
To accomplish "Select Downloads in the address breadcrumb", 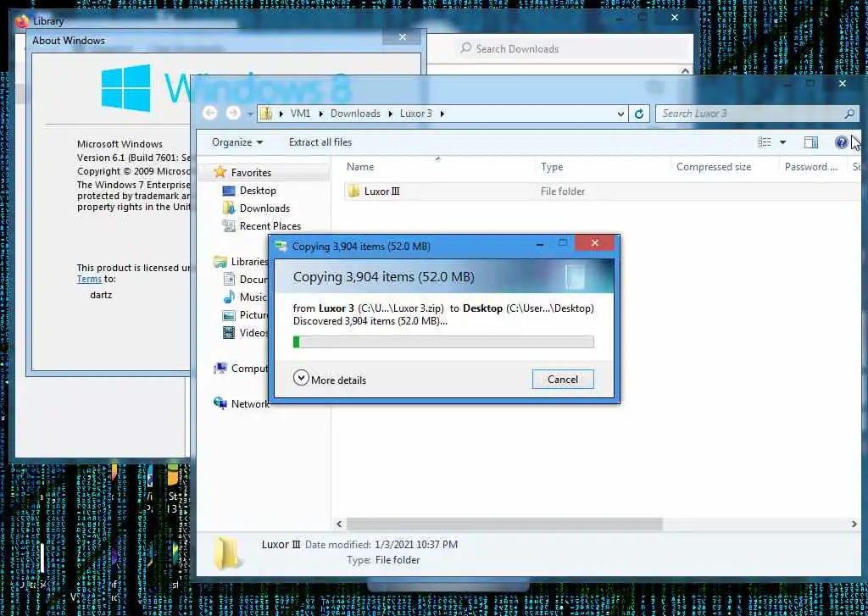I will click(355, 113).
